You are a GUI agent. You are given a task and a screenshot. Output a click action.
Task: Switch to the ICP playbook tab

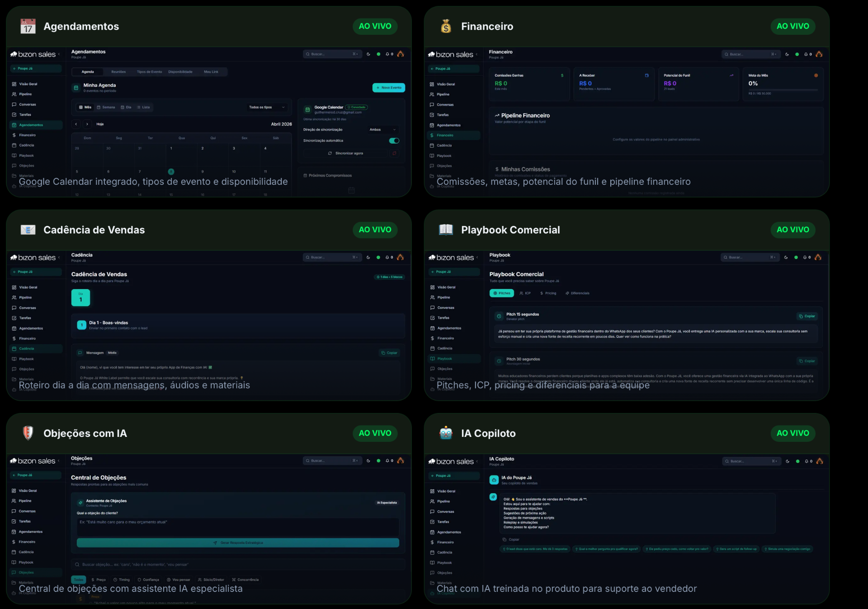point(525,293)
